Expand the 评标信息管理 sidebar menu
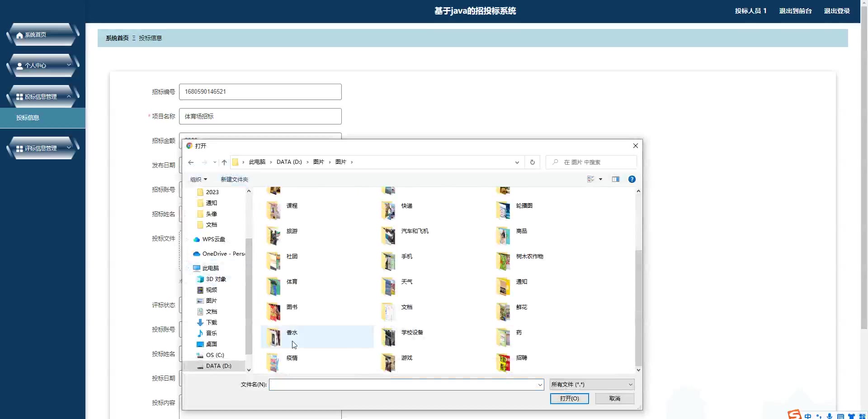The height and width of the screenshot is (419, 868). click(43, 148)
